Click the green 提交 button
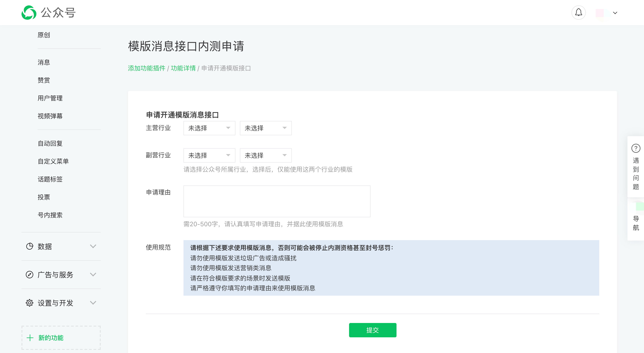This screenshot has height=353, width=644. [373, 330]
